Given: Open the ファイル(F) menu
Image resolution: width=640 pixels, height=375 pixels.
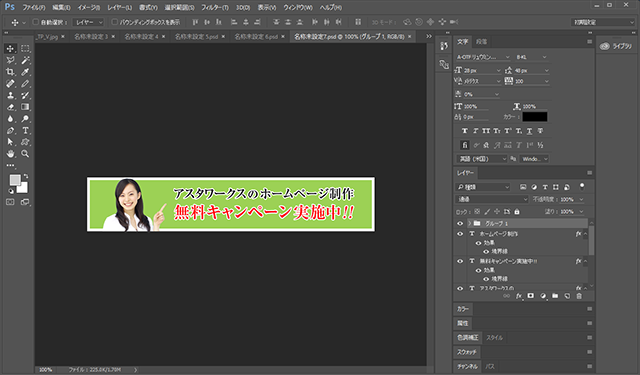Looking at the screenshot, I should pos(33,8).
